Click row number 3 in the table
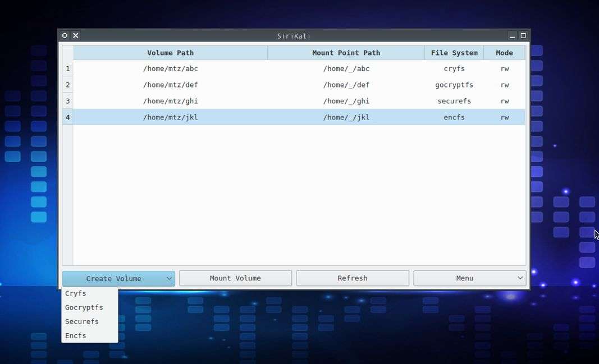 (x=67, y=101)
